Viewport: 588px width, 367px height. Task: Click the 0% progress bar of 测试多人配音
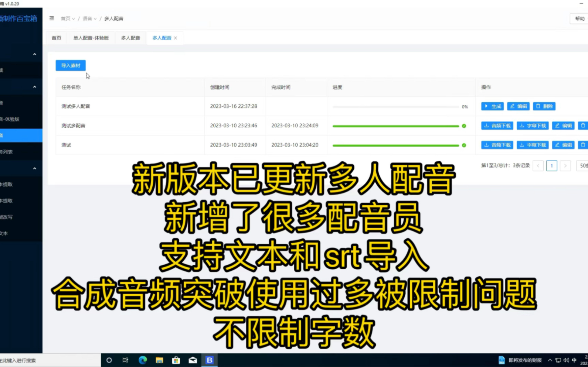click(x=396, y=107)
